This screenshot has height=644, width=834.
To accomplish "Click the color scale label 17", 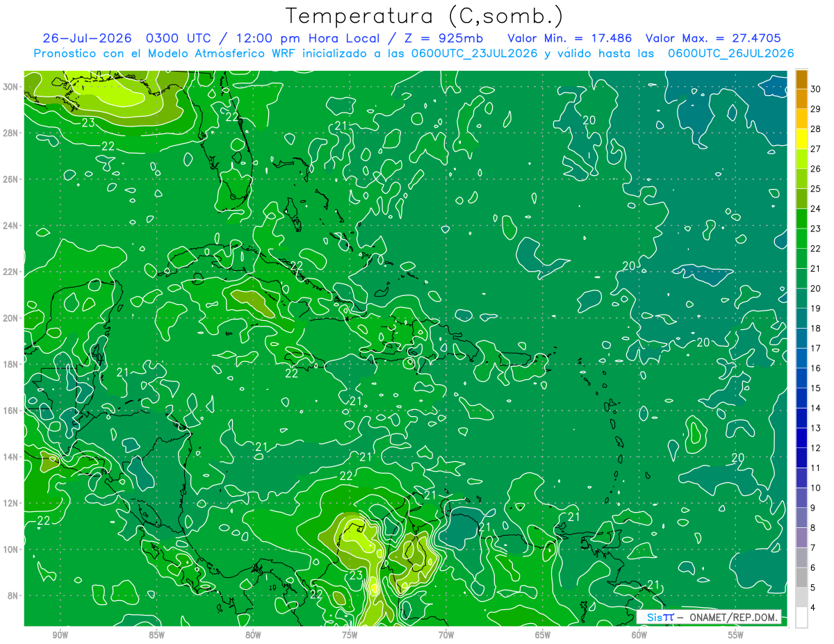I will pyautogui.click(x=815, y=348).
